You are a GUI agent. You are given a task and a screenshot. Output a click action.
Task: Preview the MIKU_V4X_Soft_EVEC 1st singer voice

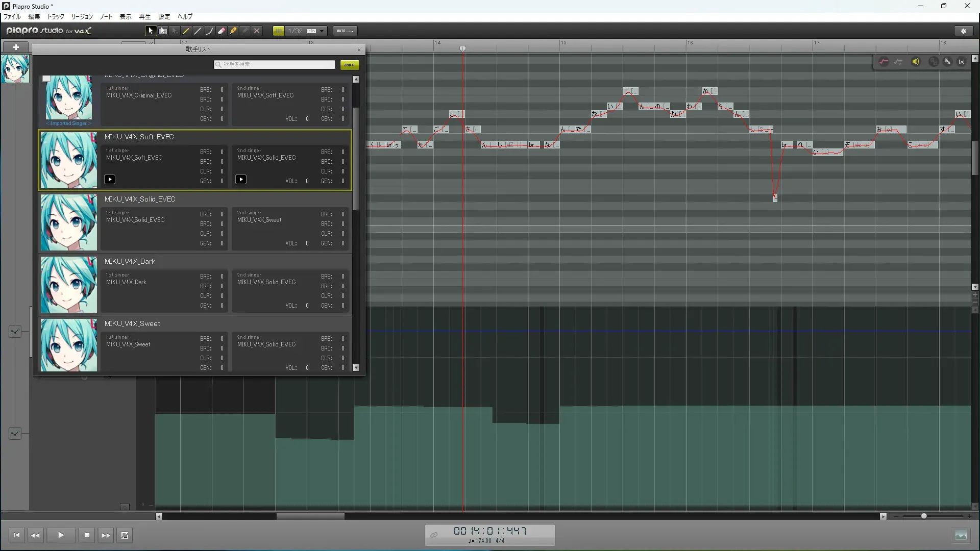110,180
